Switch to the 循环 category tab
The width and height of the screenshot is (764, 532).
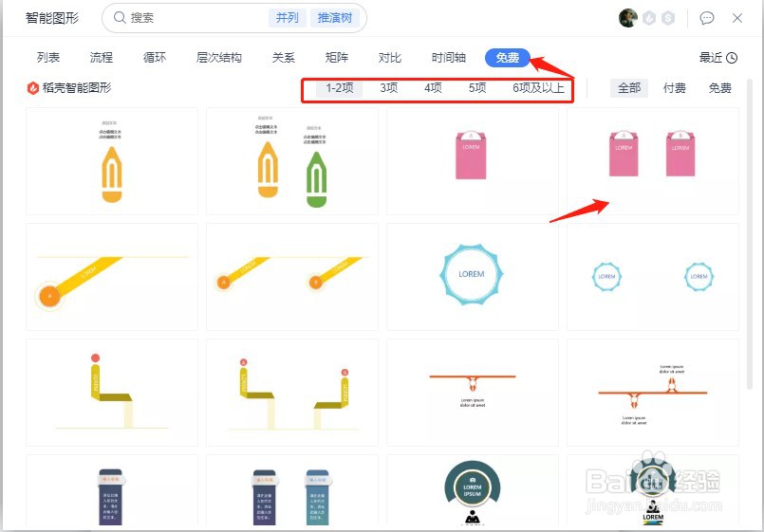(x=155, y=58)
